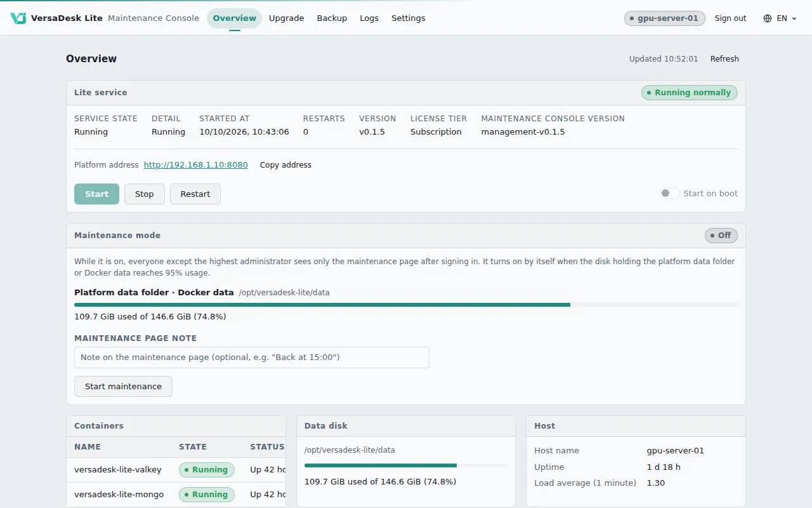Open the EN language dropdown chevron

click(x=794, y=19)
